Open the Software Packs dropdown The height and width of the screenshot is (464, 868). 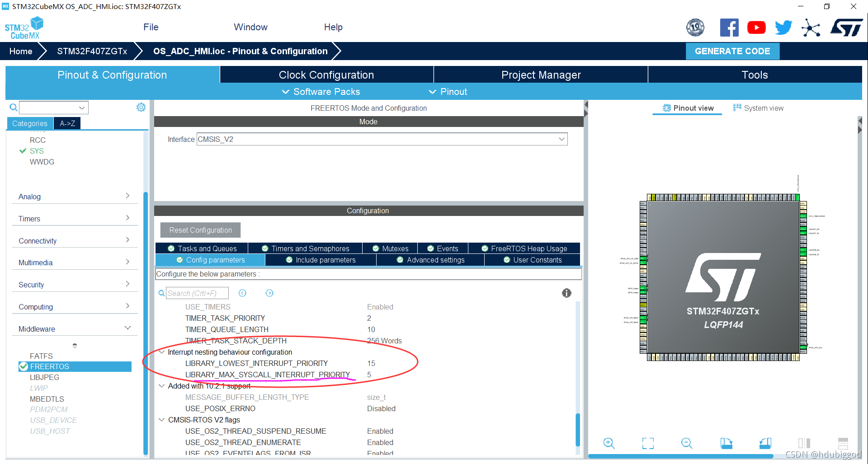321,92
